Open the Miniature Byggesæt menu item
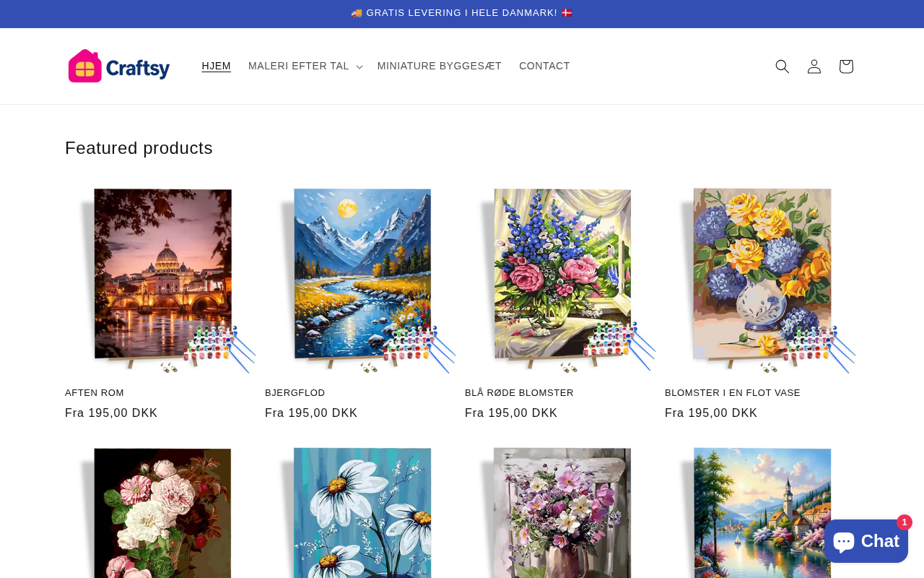Image resolution: width=924 pixels, height=578 pixels. (x=440, y=66)
